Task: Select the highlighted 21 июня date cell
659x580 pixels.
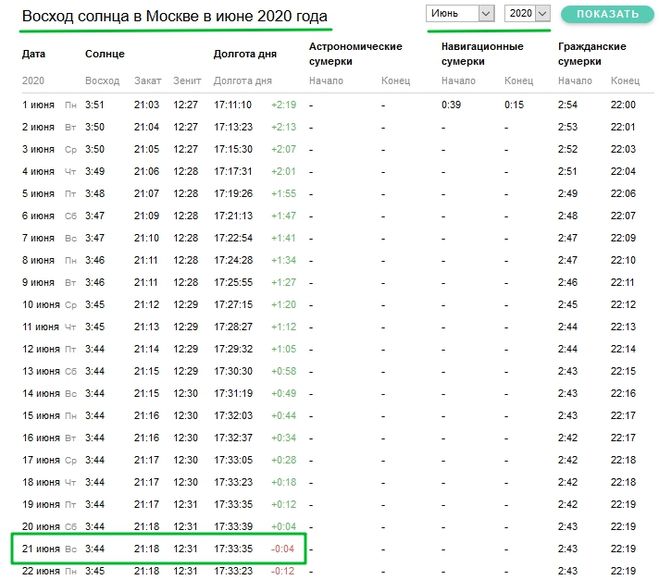Action: coord(40,548)
